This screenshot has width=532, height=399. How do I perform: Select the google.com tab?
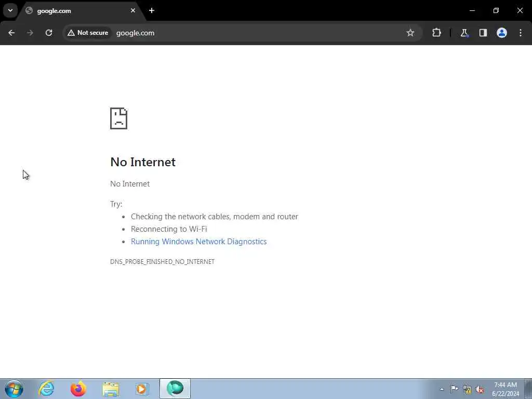[82, 11]
